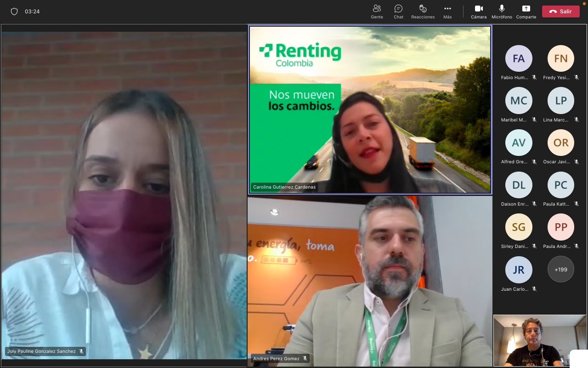The height and width of the screenshot is (368, 588).
Task: Select the FN avatar for Fredy
Action: click(560, 58)
